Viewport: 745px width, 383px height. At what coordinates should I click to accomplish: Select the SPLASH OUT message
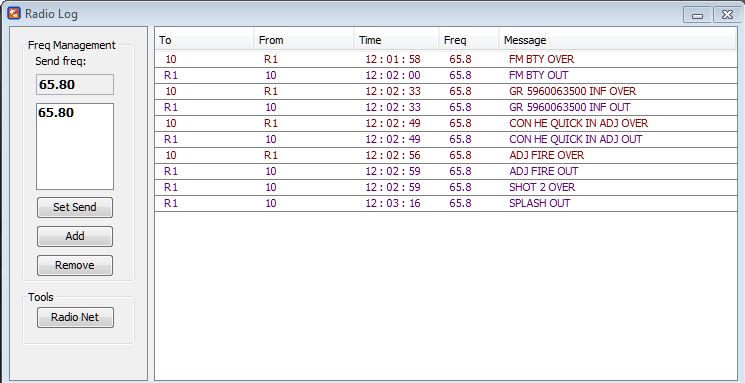(539, 203)
